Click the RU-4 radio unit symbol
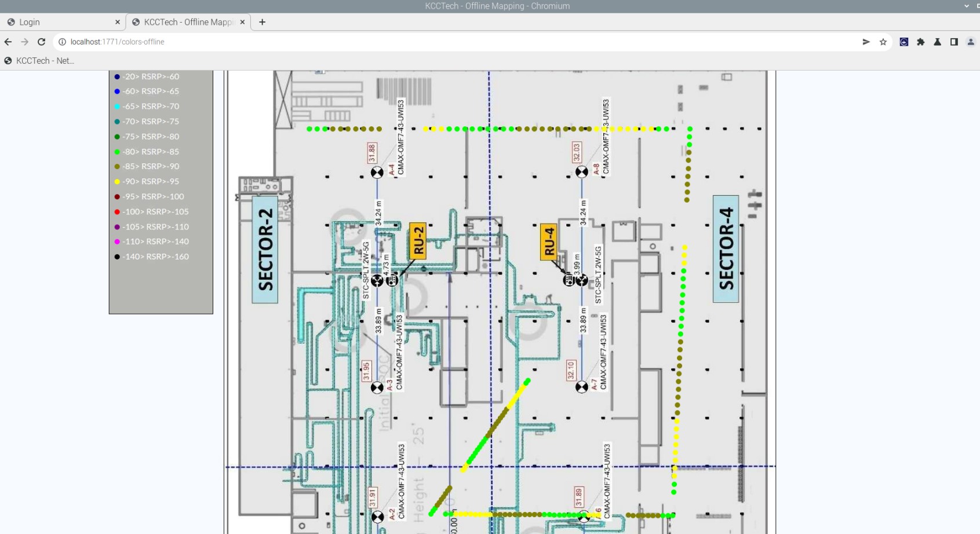The width and height of the screenshot is (980, 534). pyautogui.click(x=569, y=280)
